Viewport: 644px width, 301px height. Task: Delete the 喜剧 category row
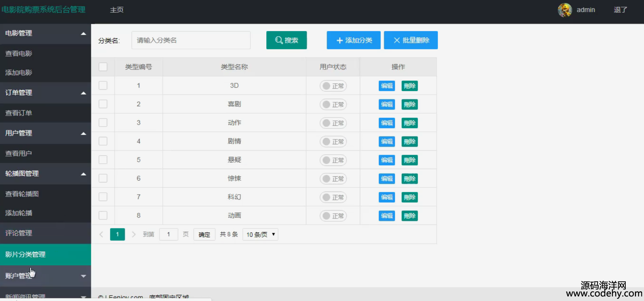point(410,105)
